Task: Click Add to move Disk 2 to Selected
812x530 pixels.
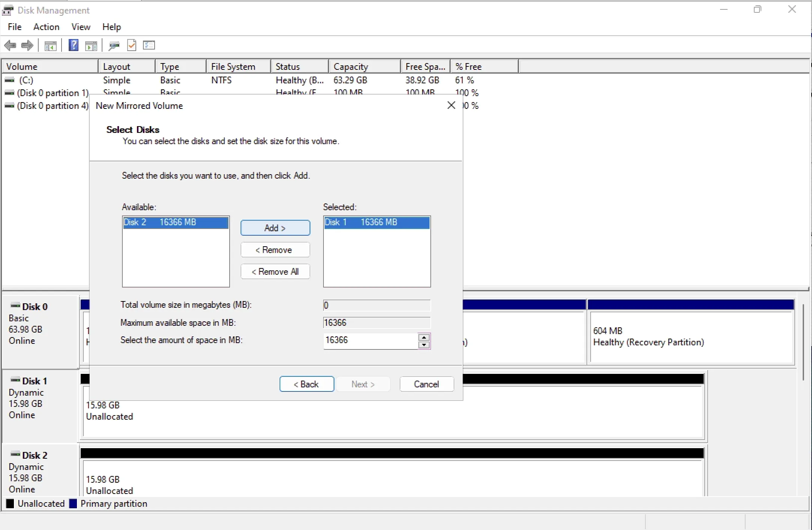Action: point(275,228)
